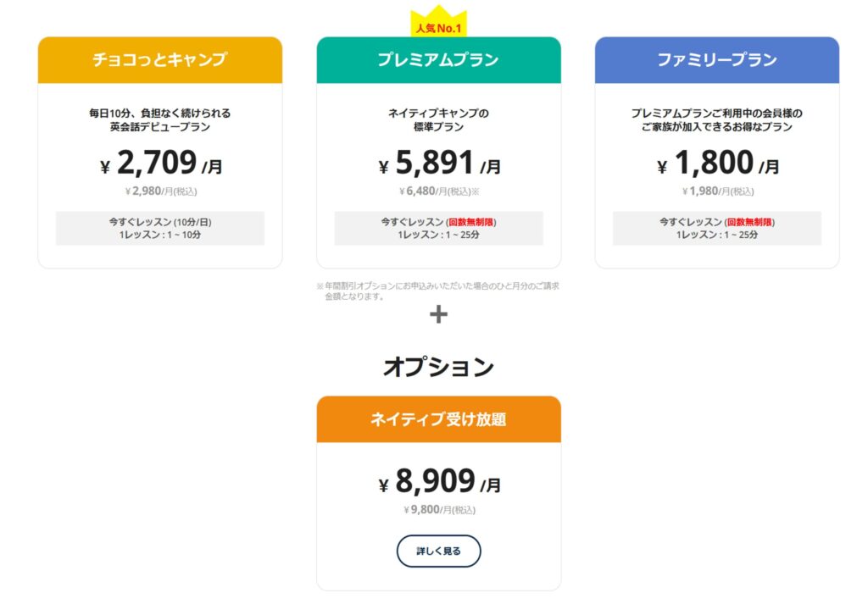This screenshot has height=604, width=868.
Task: Open the ネイティブ受け放題 orange header
Action: 438,419
